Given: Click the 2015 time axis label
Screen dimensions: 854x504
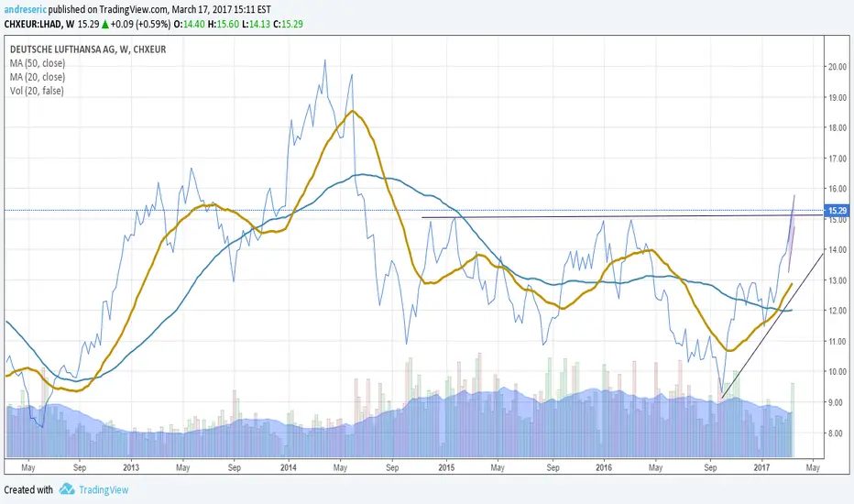Looking at the screenshot, I should pyautogui.click(x=446, y=467).
